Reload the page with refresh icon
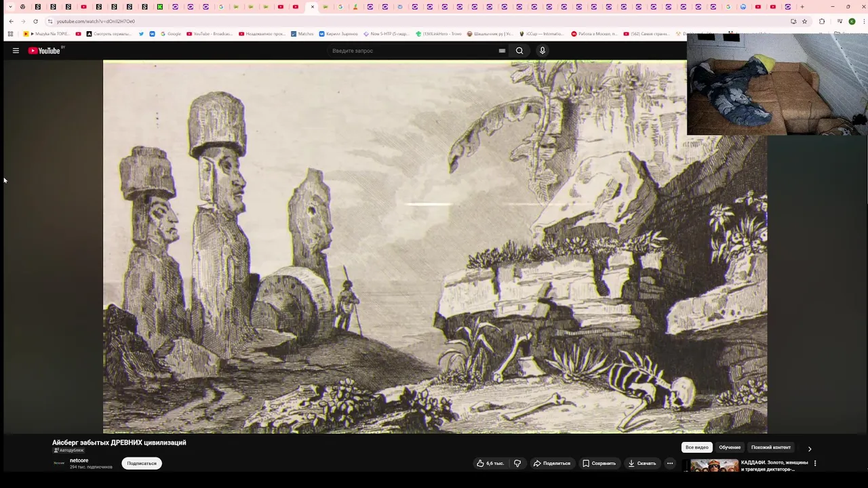 [x=35, y=21]
